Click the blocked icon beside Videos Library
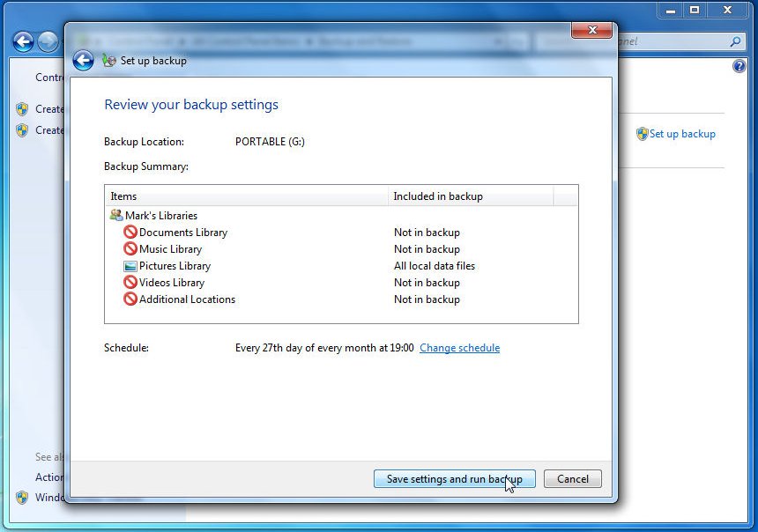758x532 pixels. click(x=130, y=283)
